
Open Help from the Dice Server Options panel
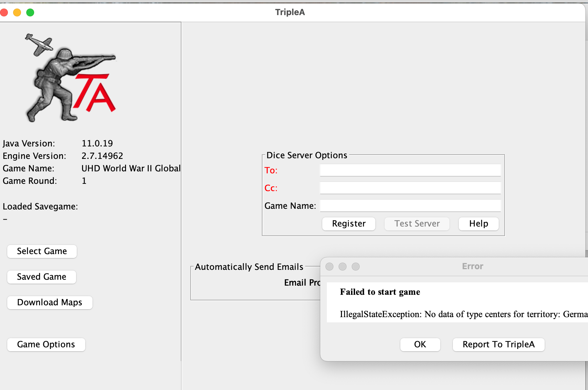pos(478,224)
